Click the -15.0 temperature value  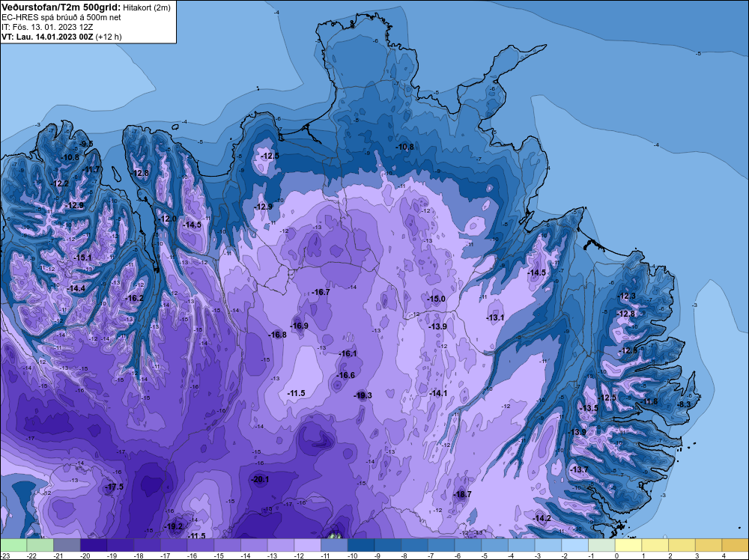click(436, 299)
